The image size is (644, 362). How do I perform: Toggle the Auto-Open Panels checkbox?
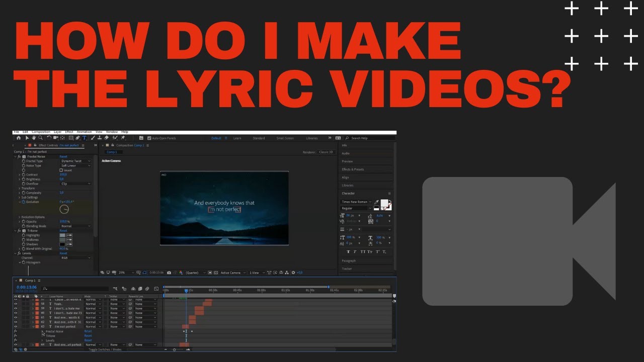pyautogui.click(x=149, y=138)
